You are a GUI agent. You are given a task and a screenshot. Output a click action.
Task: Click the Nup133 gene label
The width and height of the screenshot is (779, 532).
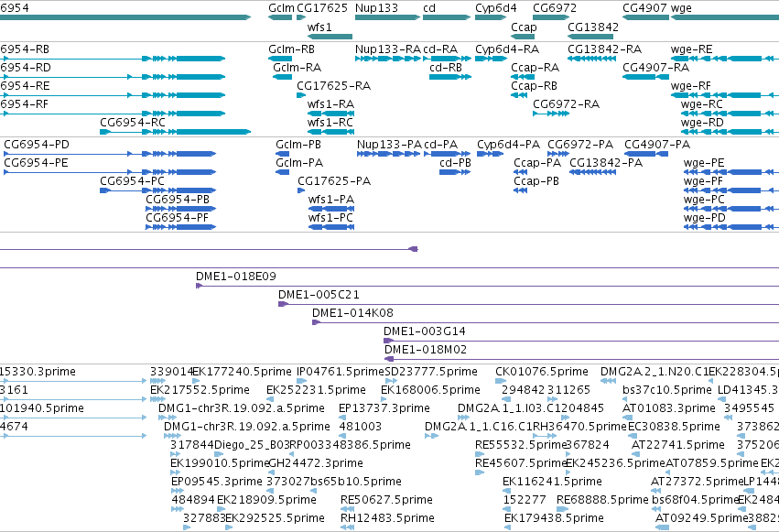[x=376, y=8]
